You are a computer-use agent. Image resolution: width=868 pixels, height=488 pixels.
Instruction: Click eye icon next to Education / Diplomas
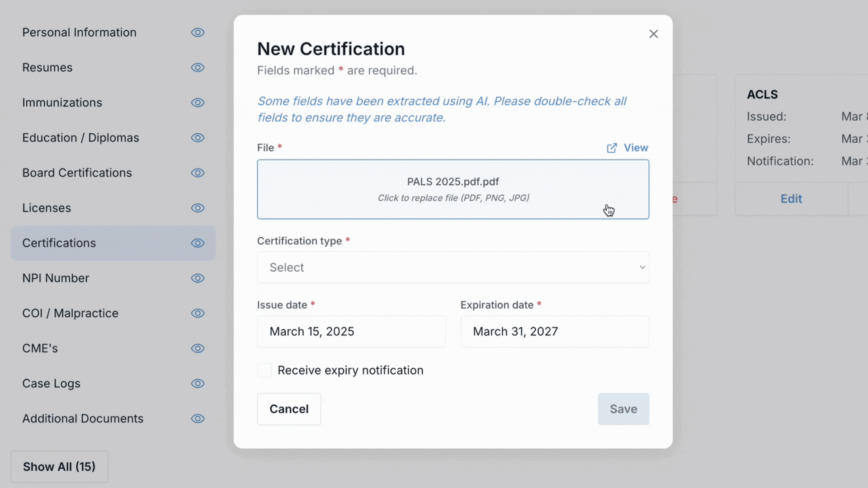[x=198, y=138]
